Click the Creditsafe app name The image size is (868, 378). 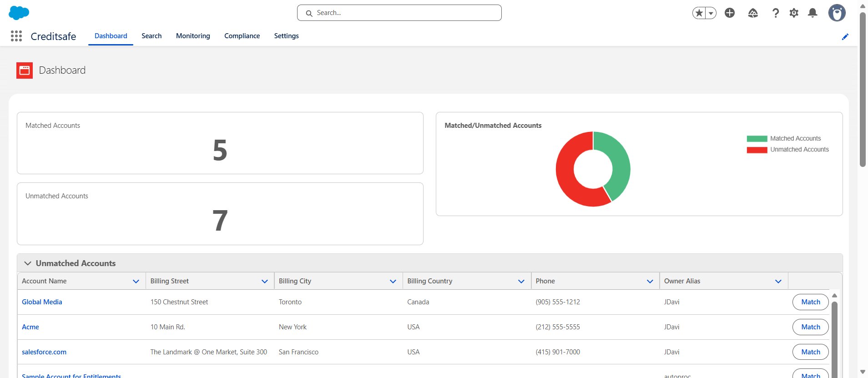click(x=53, y=36)
